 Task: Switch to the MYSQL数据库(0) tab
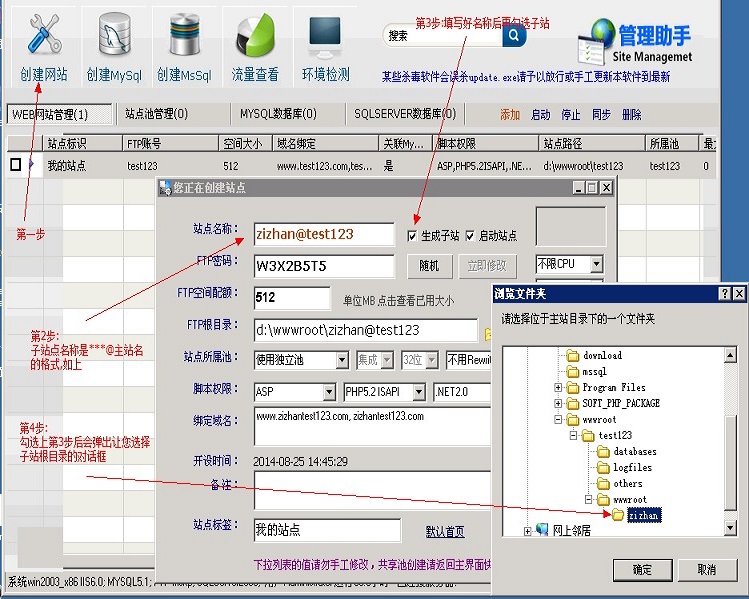pyautogui.click(x=278, y=115)
